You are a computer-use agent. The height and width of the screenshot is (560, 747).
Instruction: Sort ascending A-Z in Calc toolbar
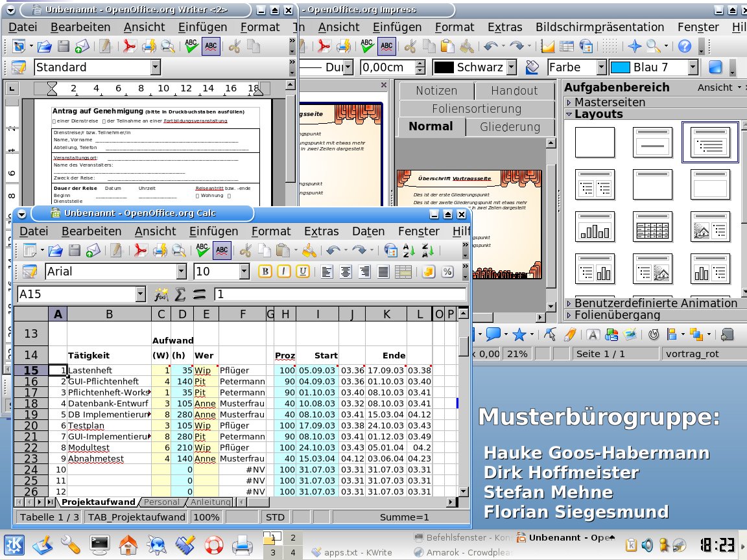tap(409, 250)
